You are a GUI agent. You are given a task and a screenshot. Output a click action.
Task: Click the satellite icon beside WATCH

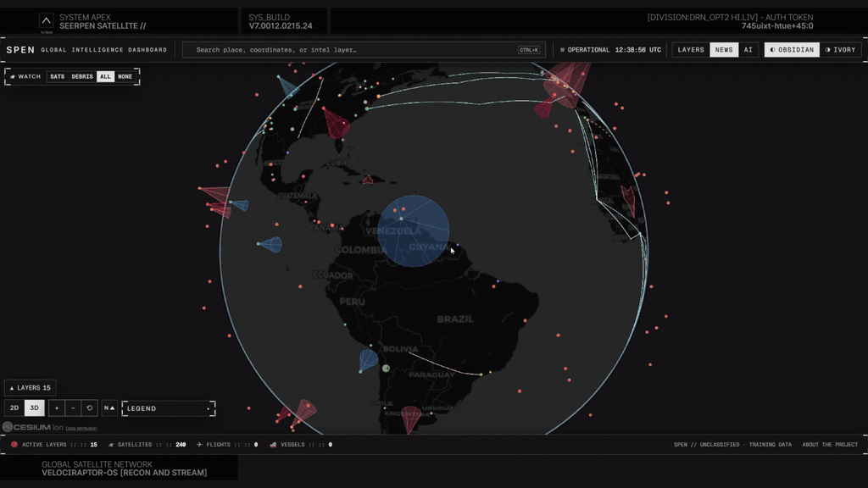point(13,77)
